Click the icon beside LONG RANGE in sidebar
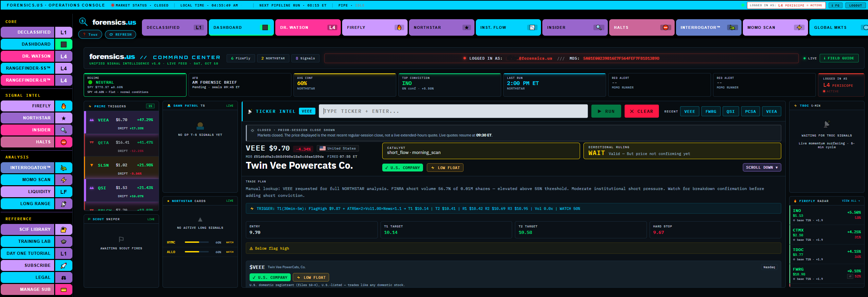Viewport: 868px width, 297px height. 64,204
